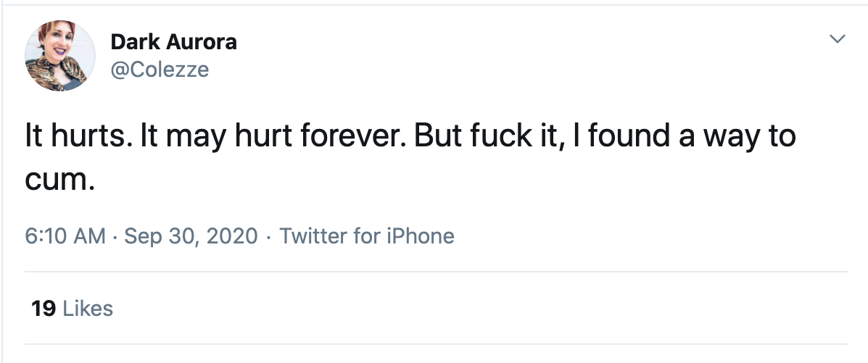Click the Dark Aurora profile avatar
This screenshot has width=868, height=363.
point(60,55)
